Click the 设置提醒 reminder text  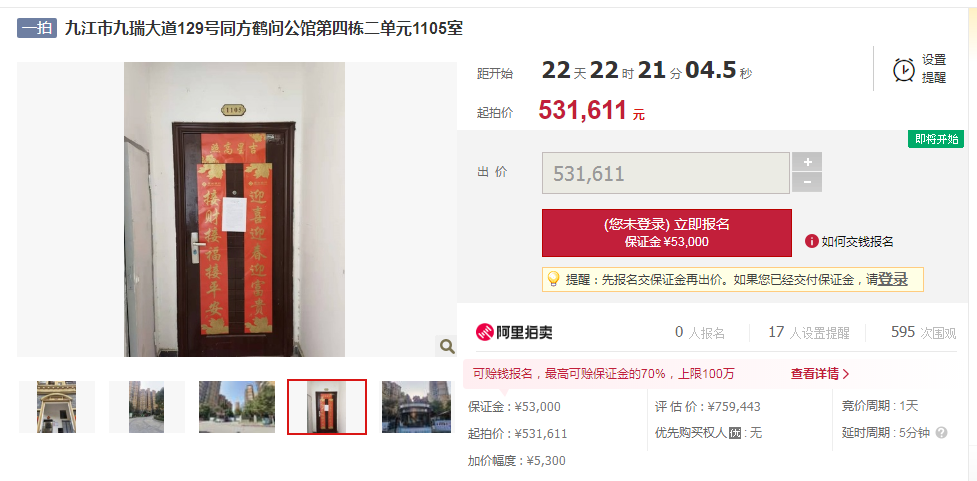pos(934,69)
